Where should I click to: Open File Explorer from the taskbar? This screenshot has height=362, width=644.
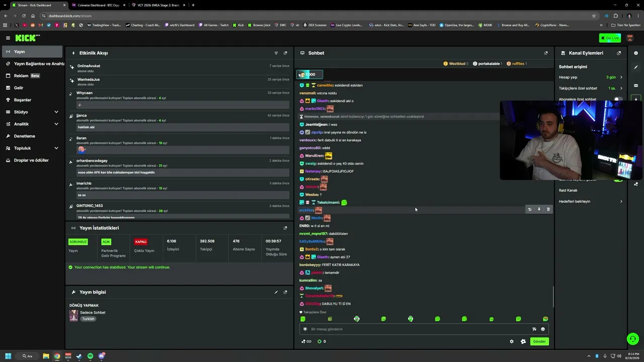pos(46,356)
